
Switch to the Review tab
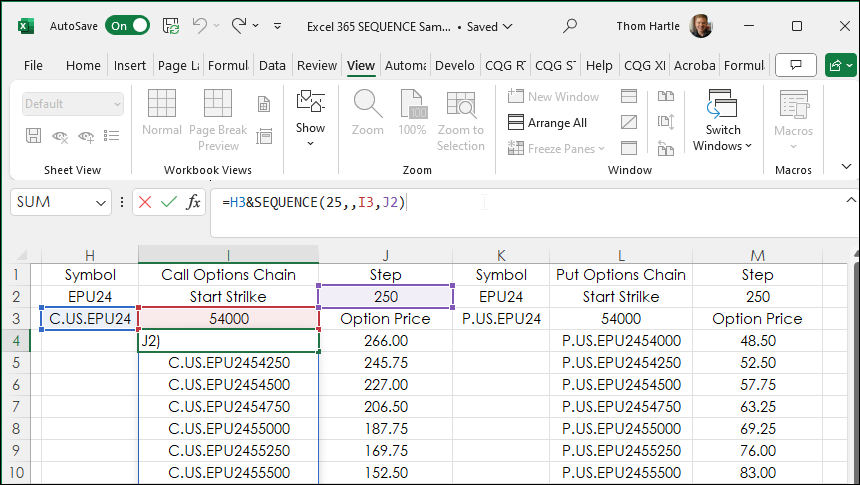(x=317, y=66)
